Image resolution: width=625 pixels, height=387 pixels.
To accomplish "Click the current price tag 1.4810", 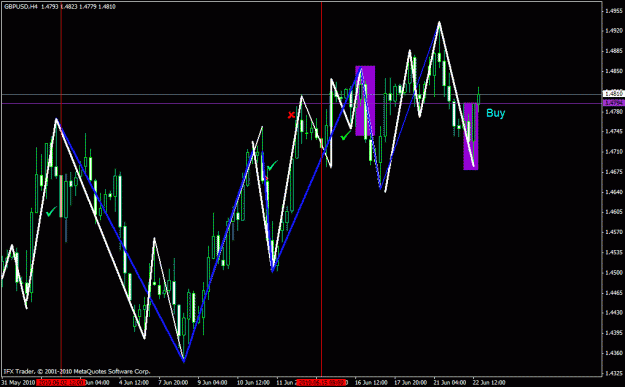I will [x=614, y=94].
